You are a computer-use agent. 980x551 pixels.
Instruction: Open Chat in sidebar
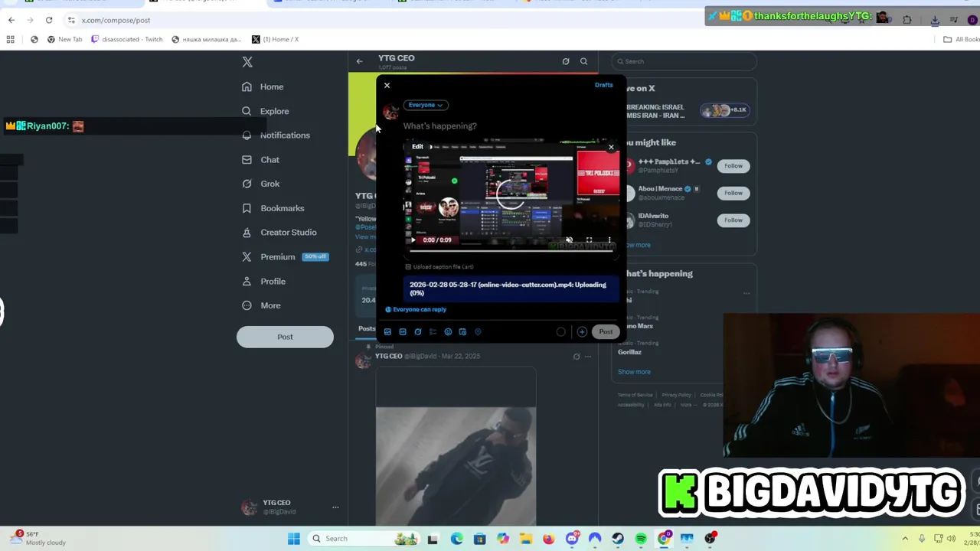(x=260, y=160)
